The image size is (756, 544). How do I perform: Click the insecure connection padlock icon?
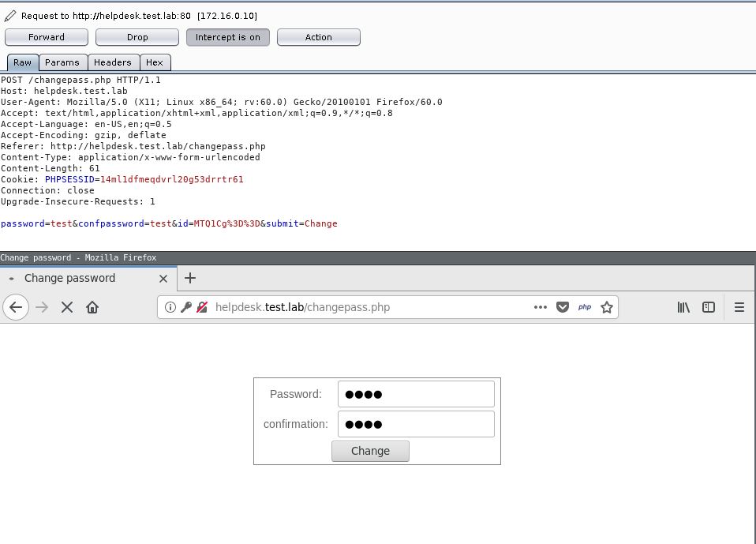[202, 307]
